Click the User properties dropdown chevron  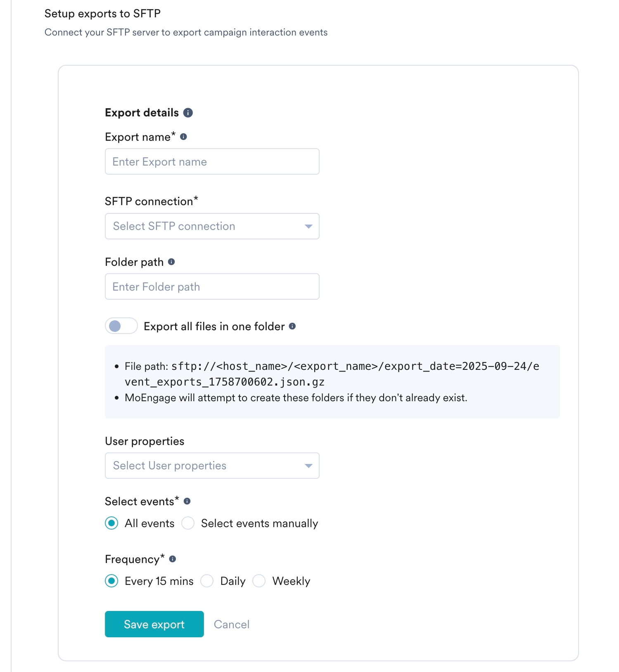coord(308,466)
